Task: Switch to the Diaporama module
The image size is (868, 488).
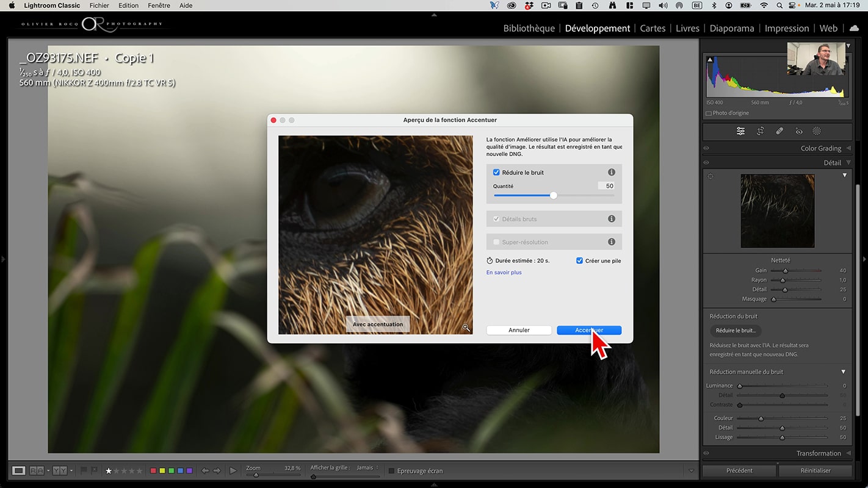Action: [732, 28]
